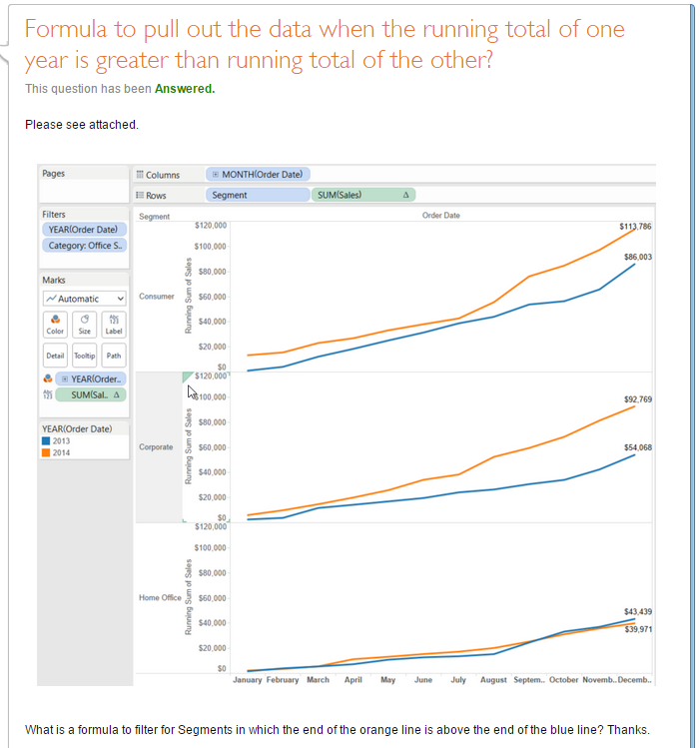Click the $43,439 end label
The height and width of the screenshot is (748, 700).
[638, 611]
